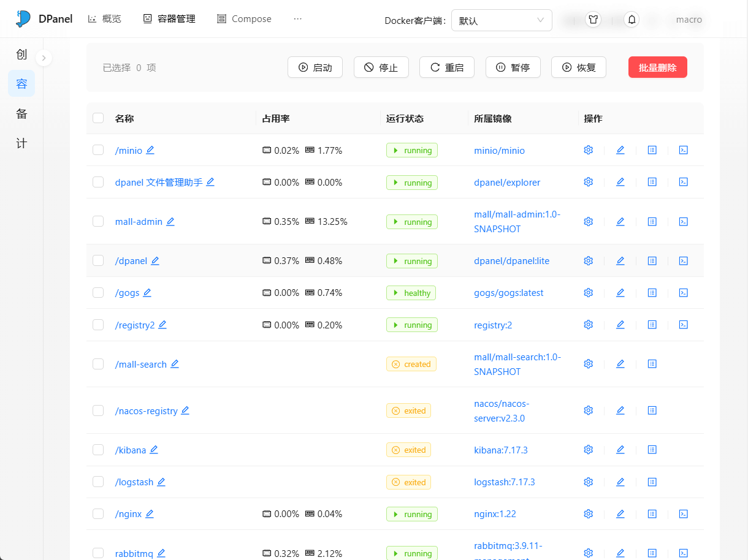
Task: Click settings gear for kibana container
Action: (x=589, y=450)
